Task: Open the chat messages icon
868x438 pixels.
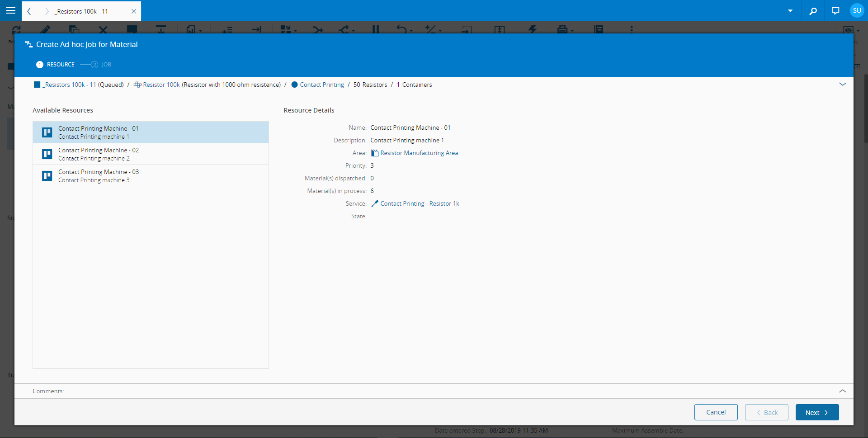Action: (x=835, y=11)
